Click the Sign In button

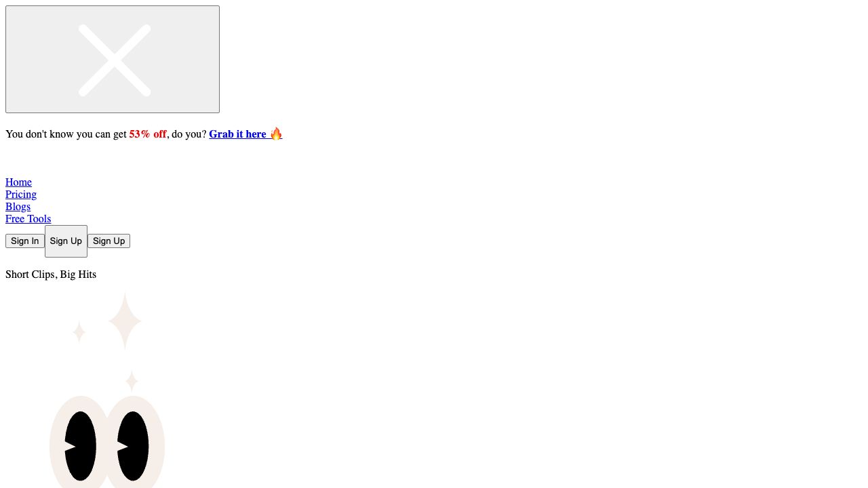pos(25,241)
